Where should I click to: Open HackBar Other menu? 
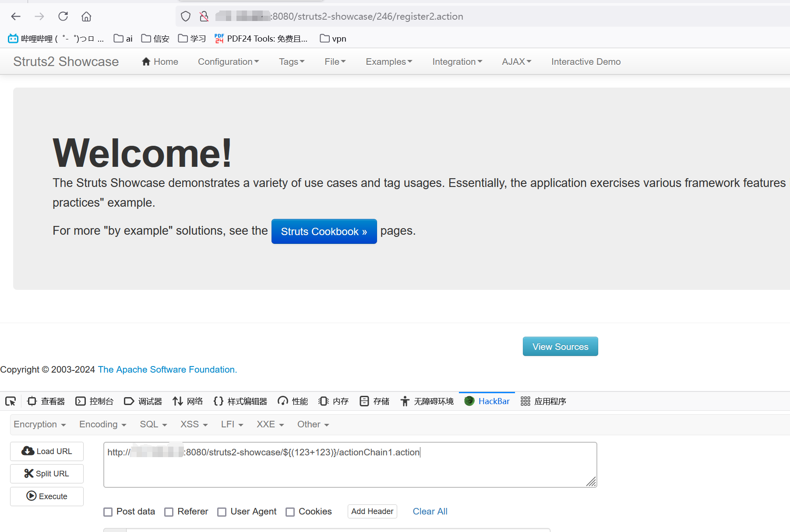pyautogui.click(x=313, y=424)
